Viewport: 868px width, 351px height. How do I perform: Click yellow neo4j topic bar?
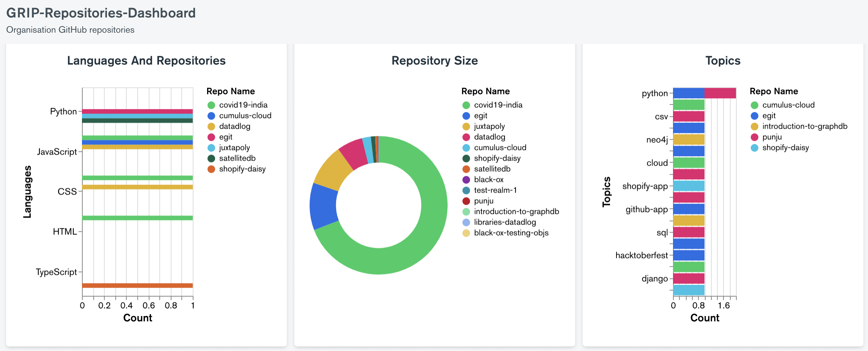[689, 139]
